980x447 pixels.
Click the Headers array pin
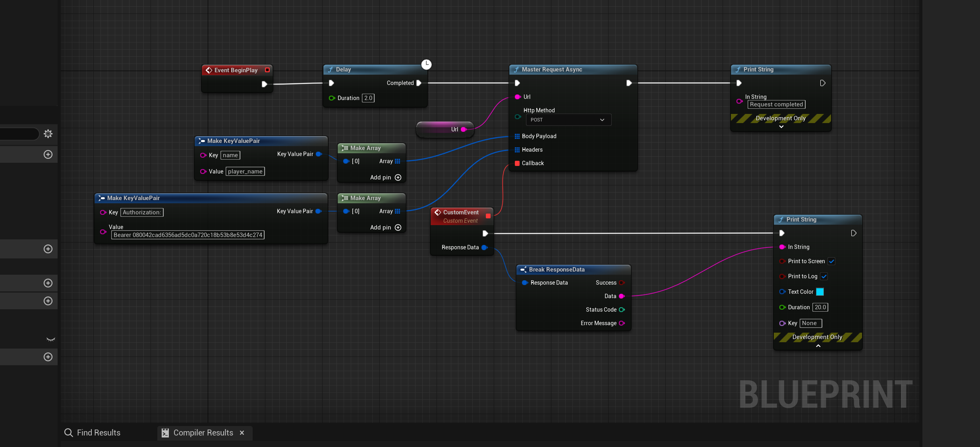tap(517, 150)
